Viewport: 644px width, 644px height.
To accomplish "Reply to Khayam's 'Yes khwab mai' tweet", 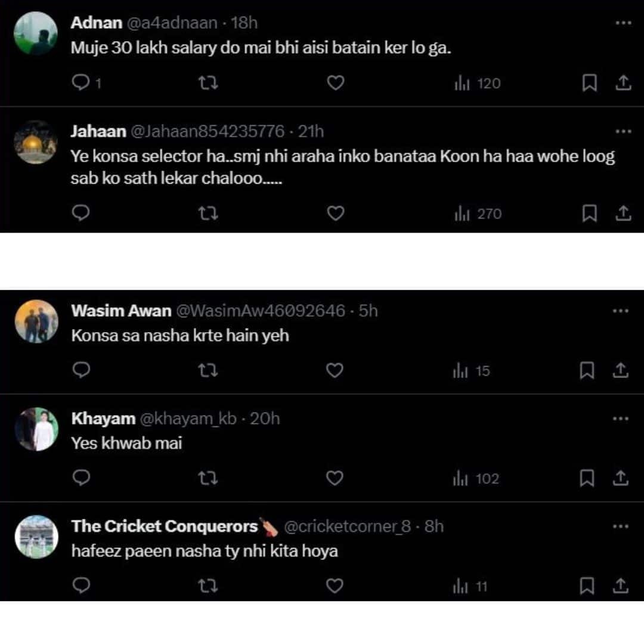I will pyautogui.click(x=80, y=478).
